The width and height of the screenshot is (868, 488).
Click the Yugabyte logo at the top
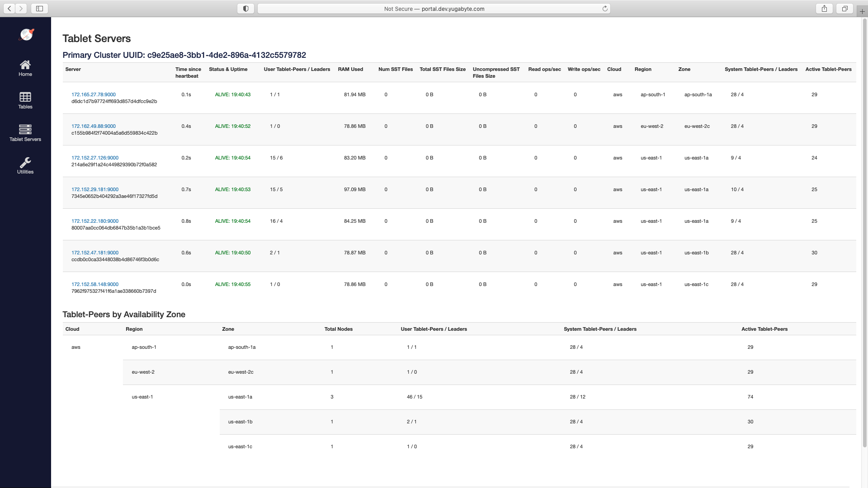[26, 34]
